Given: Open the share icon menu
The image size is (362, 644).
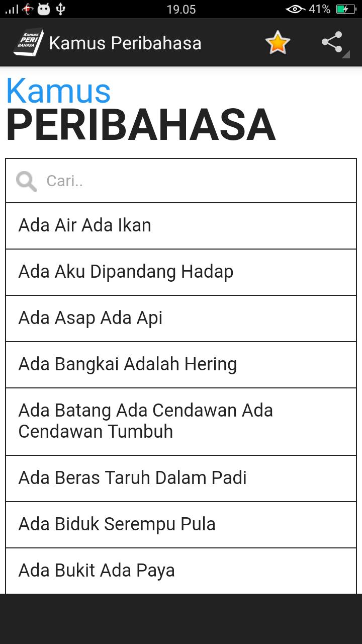Looking at the screenshot, I should (x=332, y=42).
